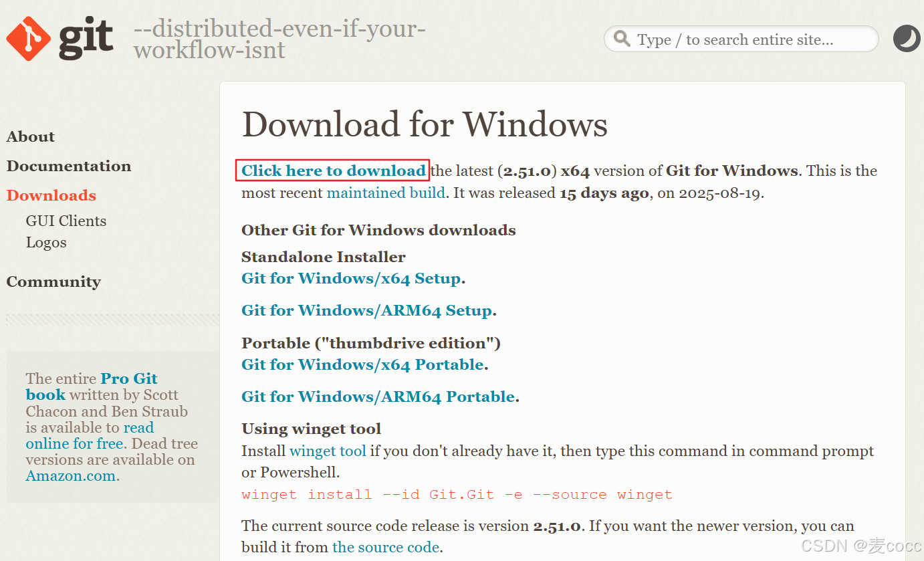Open 'the source code' link
924x561 pixels.
click(x=386, y=547)
